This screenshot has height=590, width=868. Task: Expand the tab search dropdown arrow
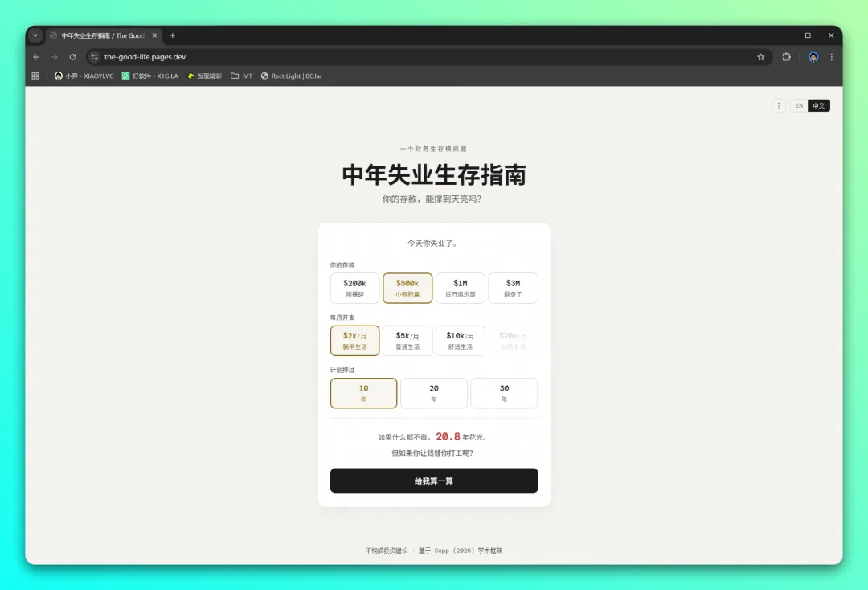click(35, 35)
